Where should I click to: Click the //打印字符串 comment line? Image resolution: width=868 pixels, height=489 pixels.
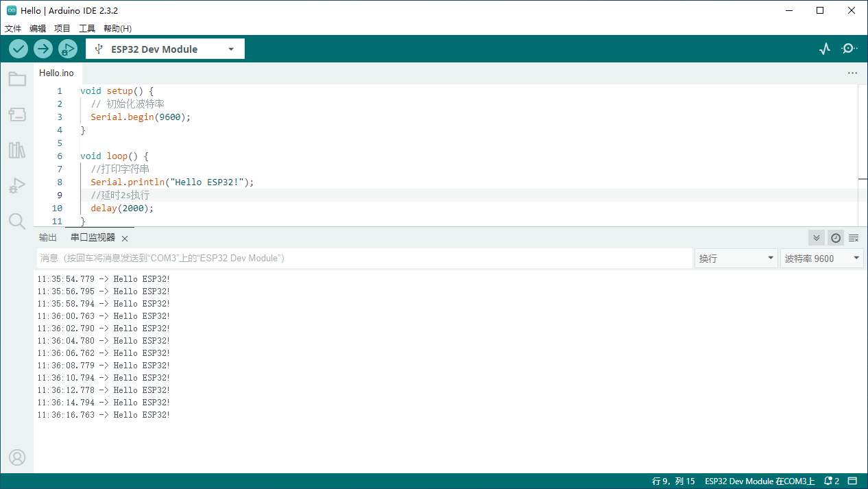[120, 169]
